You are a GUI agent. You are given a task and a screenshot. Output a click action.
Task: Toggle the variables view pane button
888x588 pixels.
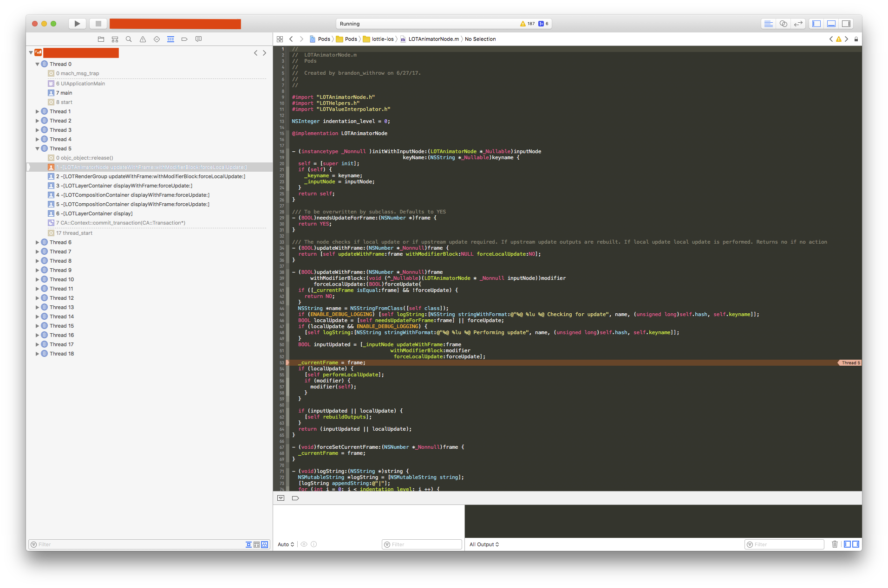click(x=847, y=544)
